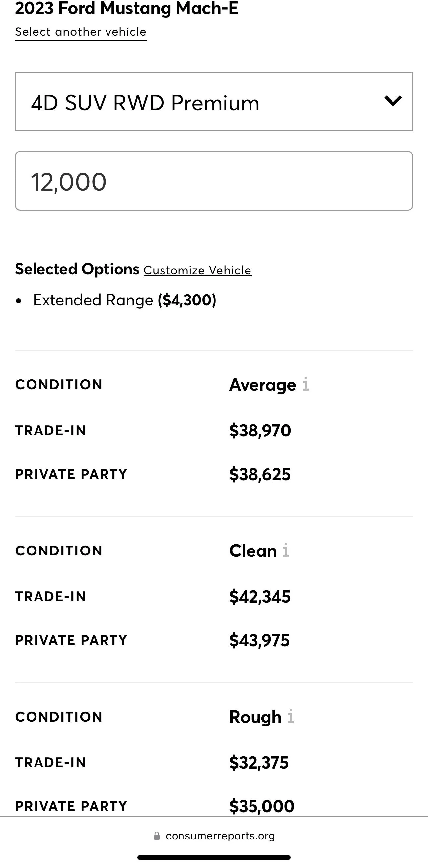428x868 pixels.
Task: Open info icon next to Average condition
Action: [x=305, y=384]
